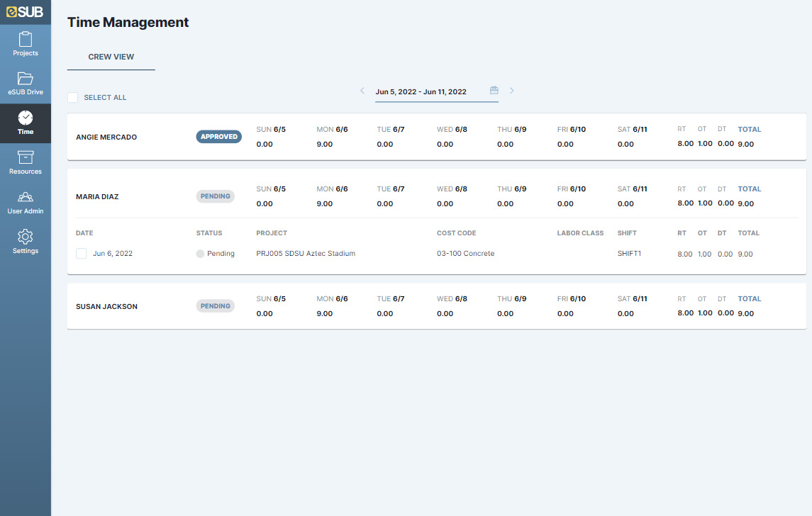Switch to the Crew View tab
The width and height of the screenshot is (812, 516).
pos(111,57)
